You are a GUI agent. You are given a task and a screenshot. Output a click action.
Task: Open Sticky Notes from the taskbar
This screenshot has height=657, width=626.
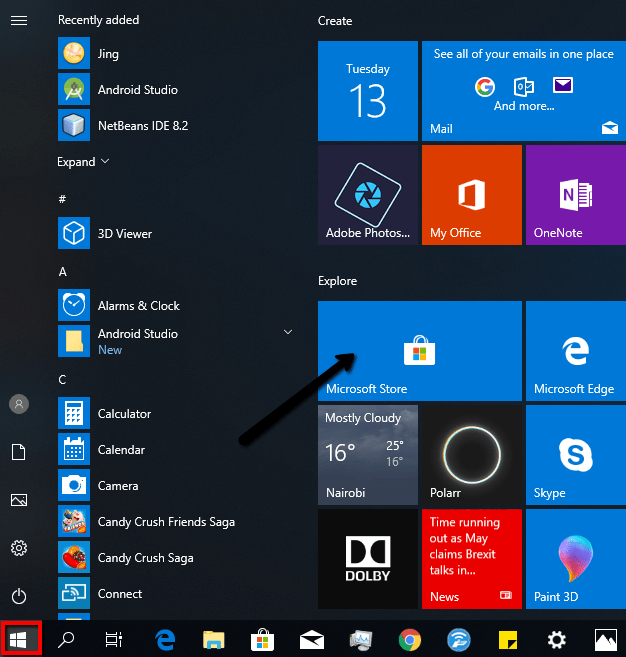click(x=508, y=640)
